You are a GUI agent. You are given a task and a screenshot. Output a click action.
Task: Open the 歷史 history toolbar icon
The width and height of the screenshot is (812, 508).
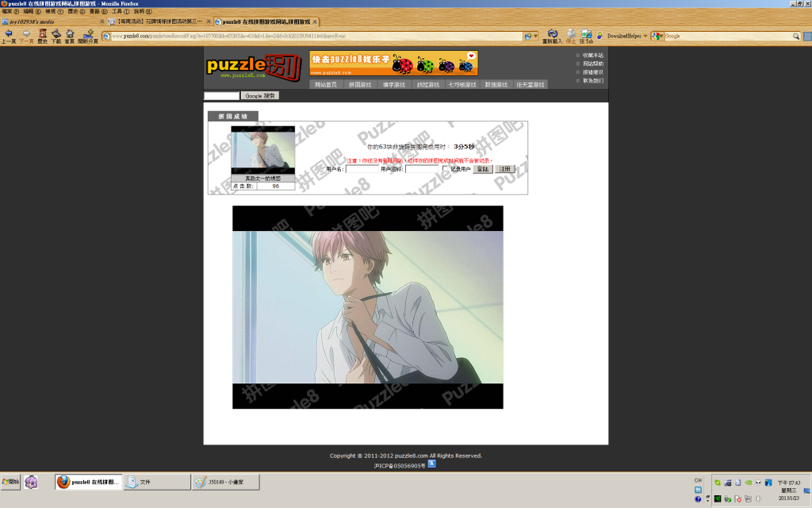coord(43,35)
